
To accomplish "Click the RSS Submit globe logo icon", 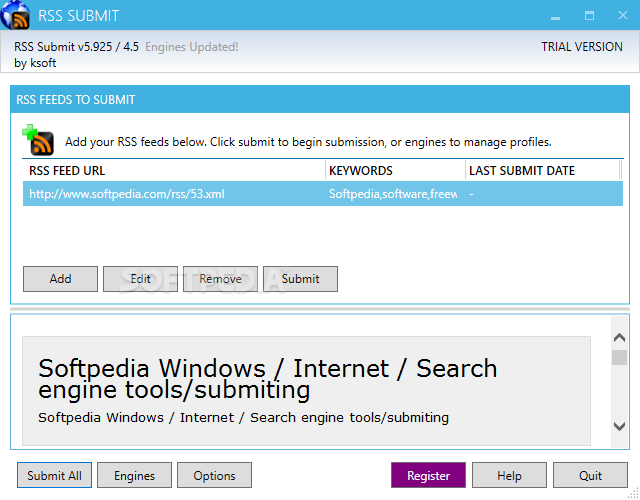I will pos(16,15).
